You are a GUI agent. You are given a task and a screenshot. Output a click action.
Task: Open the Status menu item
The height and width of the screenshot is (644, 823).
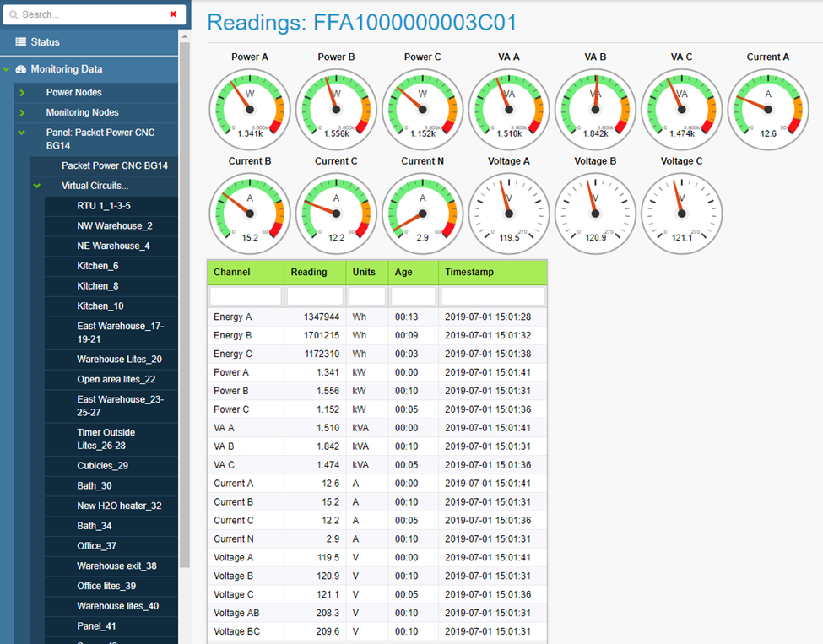tap(46, 42)
